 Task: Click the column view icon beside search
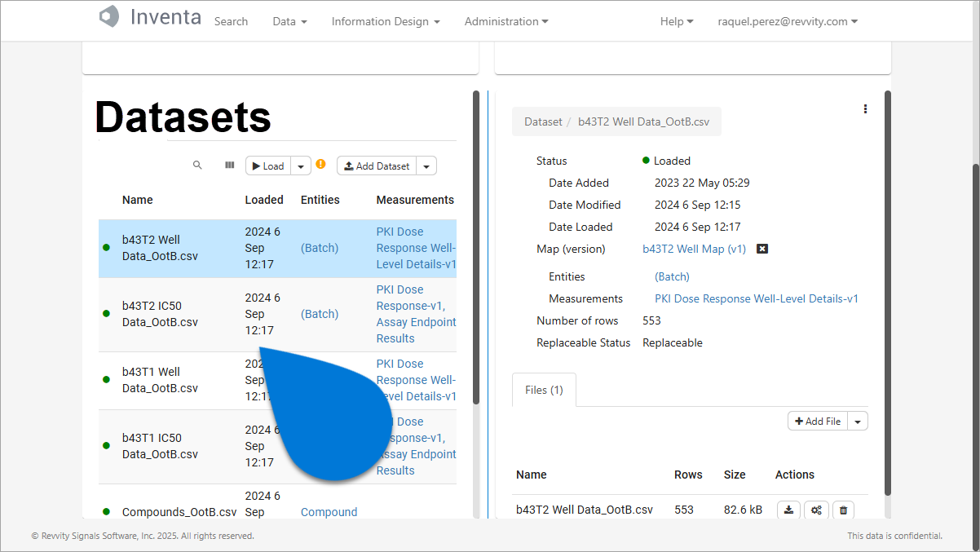pyautogui.click(x=229, y=165)
